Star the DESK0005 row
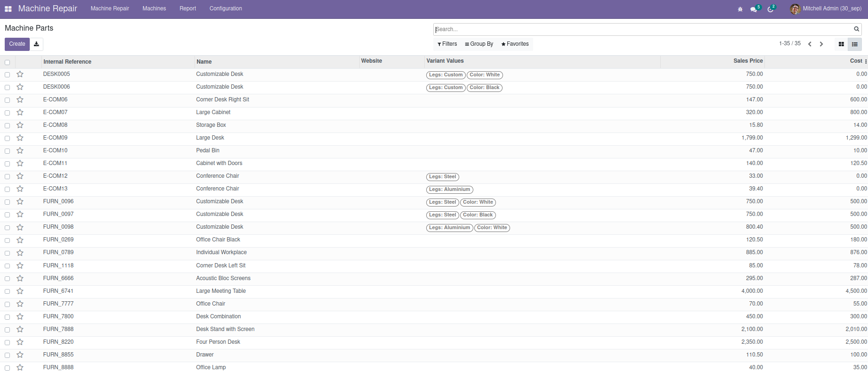The height and width of the screenshot is (373, 868). click(x=20, y=74)
